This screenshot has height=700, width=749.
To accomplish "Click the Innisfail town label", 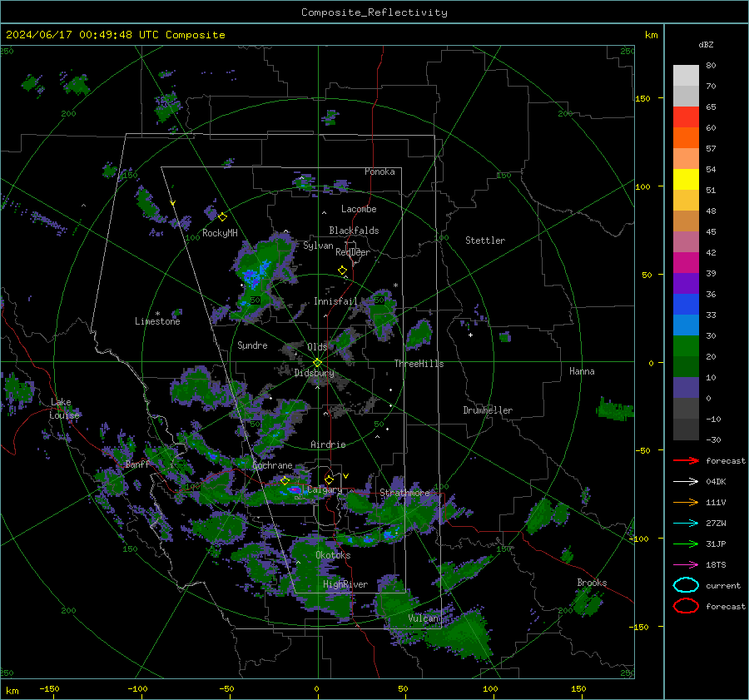I will point(335,301).
